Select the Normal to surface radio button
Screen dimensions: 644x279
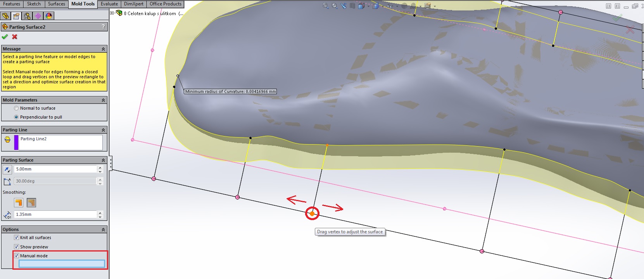[x=16, y=108]
